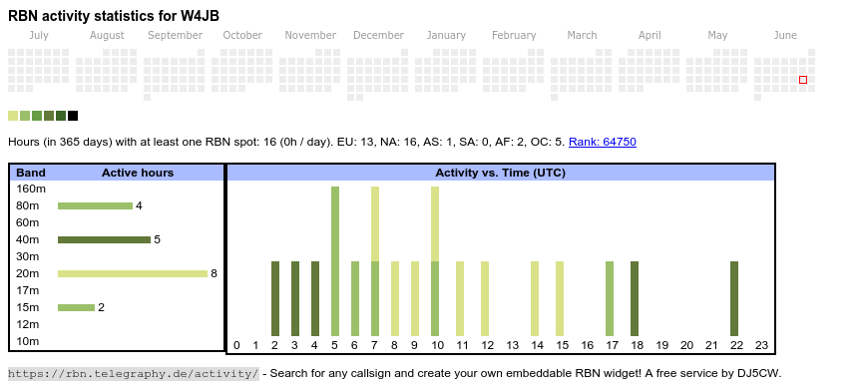The height and width of the screenshot is (389, 868).
Task: Click the 80m active hours bar
Action: click(95, 205)
